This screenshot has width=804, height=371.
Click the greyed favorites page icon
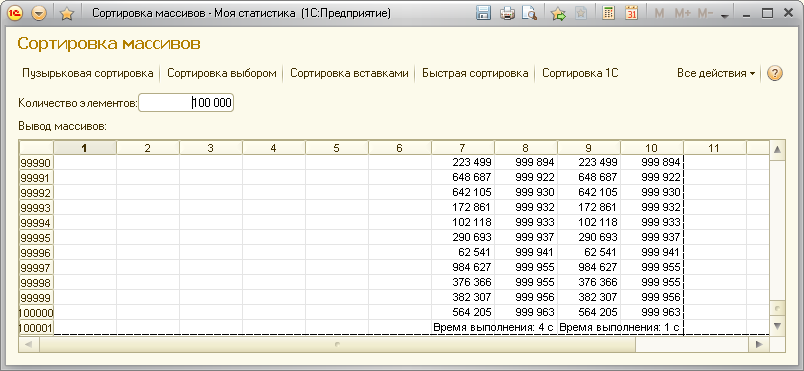pos(581,14)
